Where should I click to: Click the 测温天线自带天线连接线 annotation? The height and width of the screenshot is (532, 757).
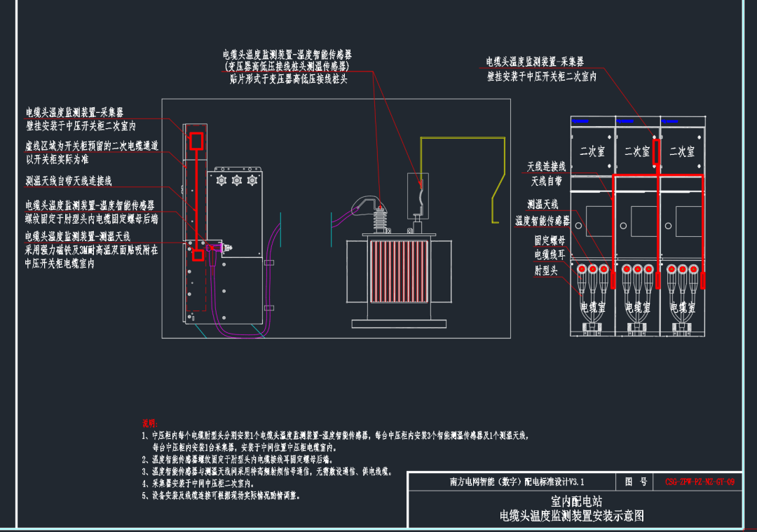pos(69,181)
